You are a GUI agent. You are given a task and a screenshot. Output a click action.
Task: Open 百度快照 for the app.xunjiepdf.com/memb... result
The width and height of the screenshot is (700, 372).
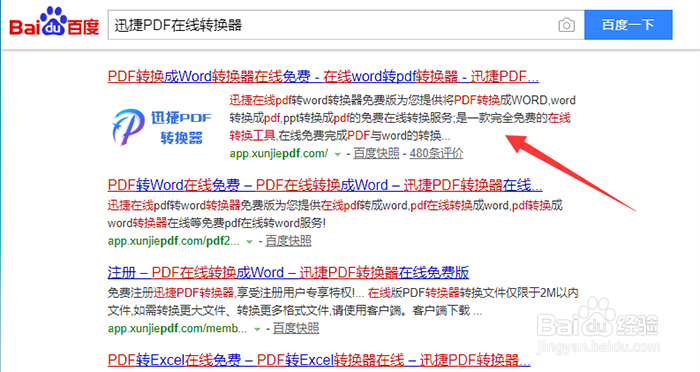click(296, 329)
